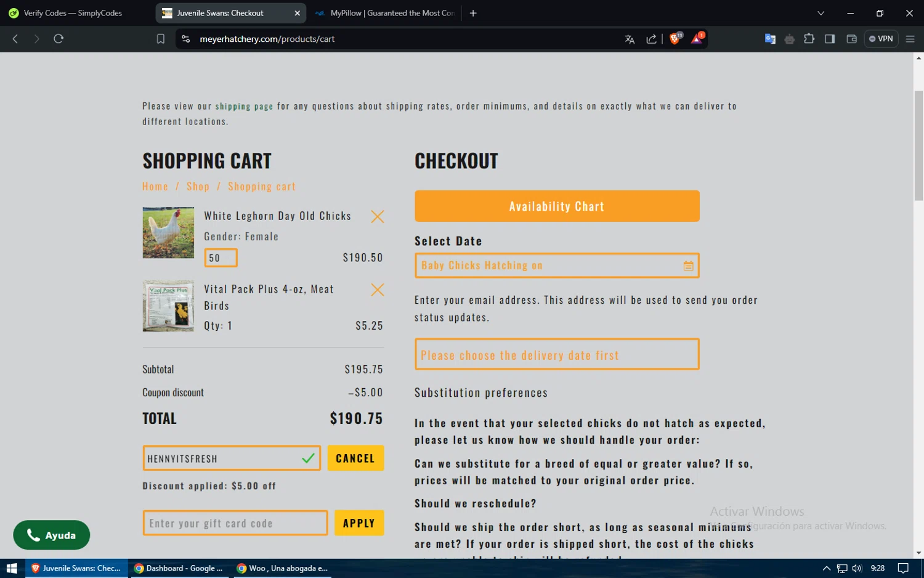
Task: Open the Woo, Una abogada Chrome taskbar window
Action: pos(282,568)
